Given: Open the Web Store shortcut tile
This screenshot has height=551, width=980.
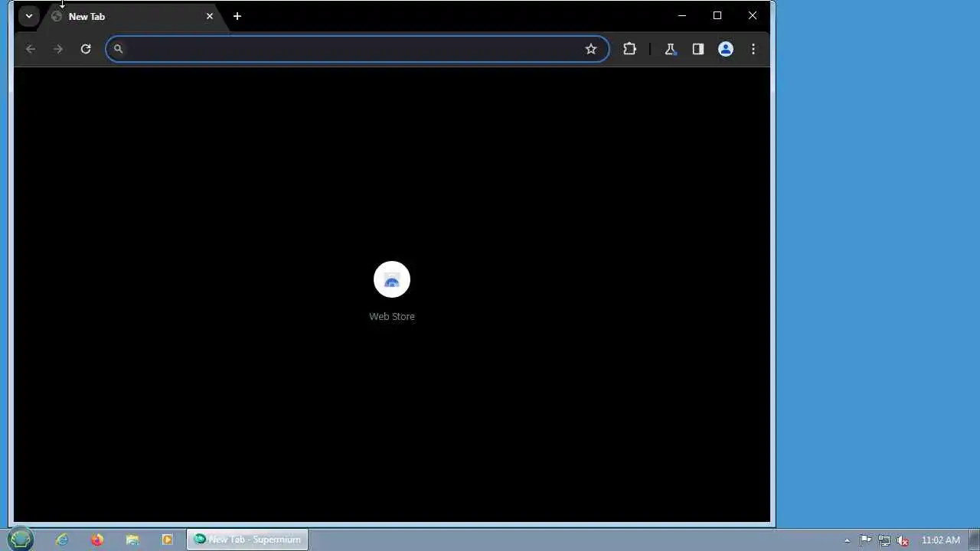Looking at the screenshot, I should (x=392, y=280).
